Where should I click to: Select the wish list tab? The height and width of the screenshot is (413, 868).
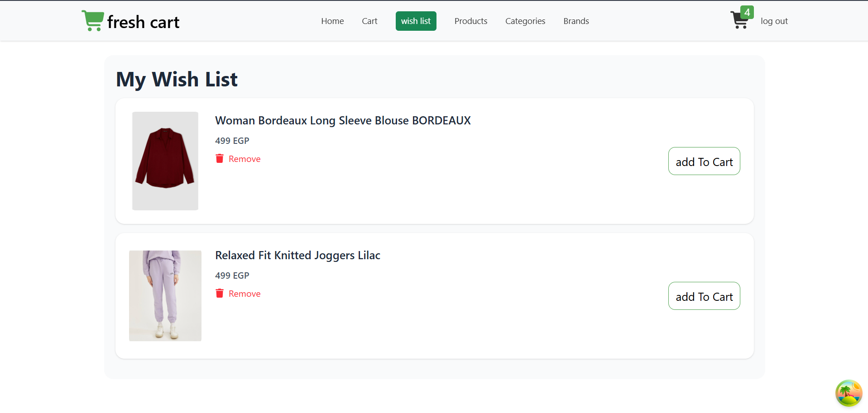pyautogui.click(x=416, y=21)
